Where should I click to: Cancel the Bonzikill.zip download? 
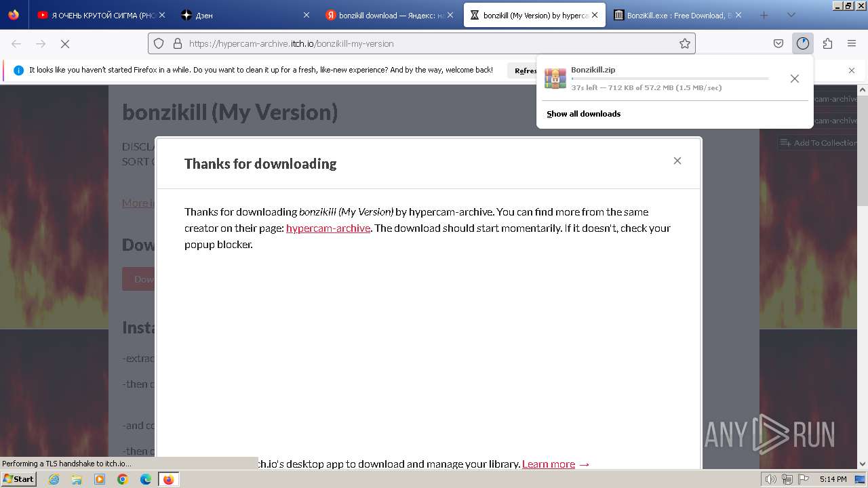(x=795, y=79)
